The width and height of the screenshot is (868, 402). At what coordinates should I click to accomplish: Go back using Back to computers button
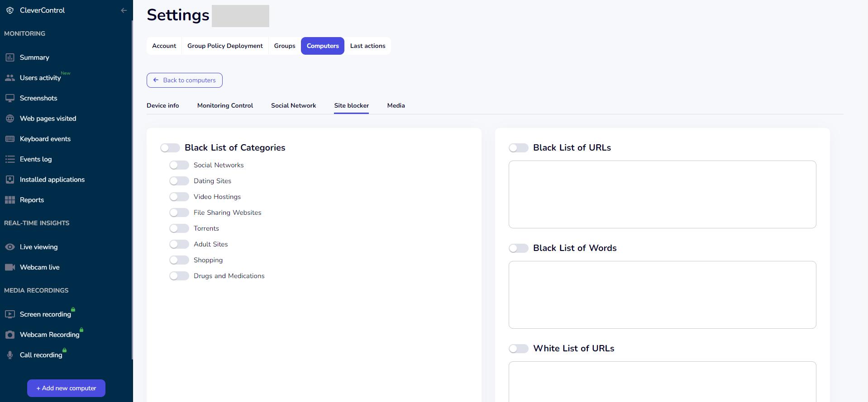[185, 80]
